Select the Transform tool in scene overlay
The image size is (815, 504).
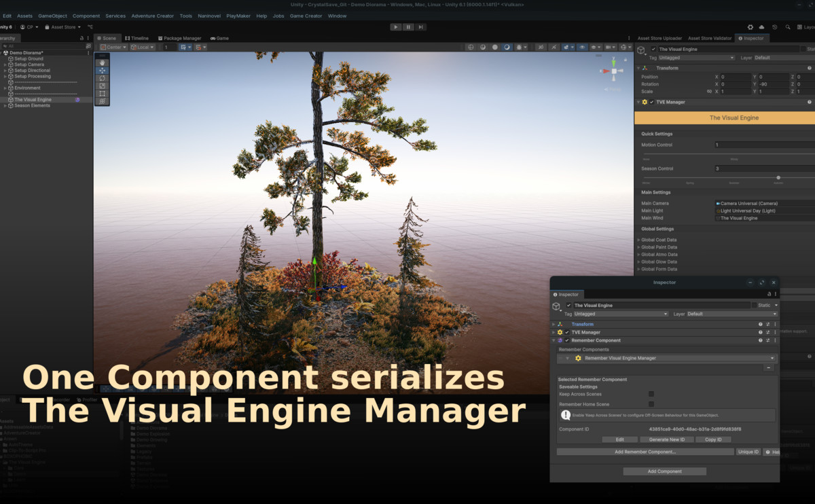click(103, 101)
